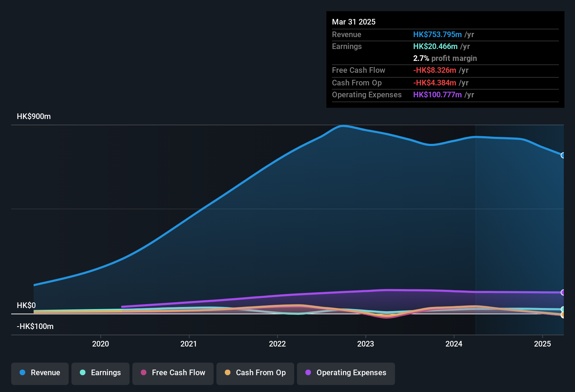575x392 pixels.
Task: Click the -HK$4.384m cash from op value
Action: [435, 83]
